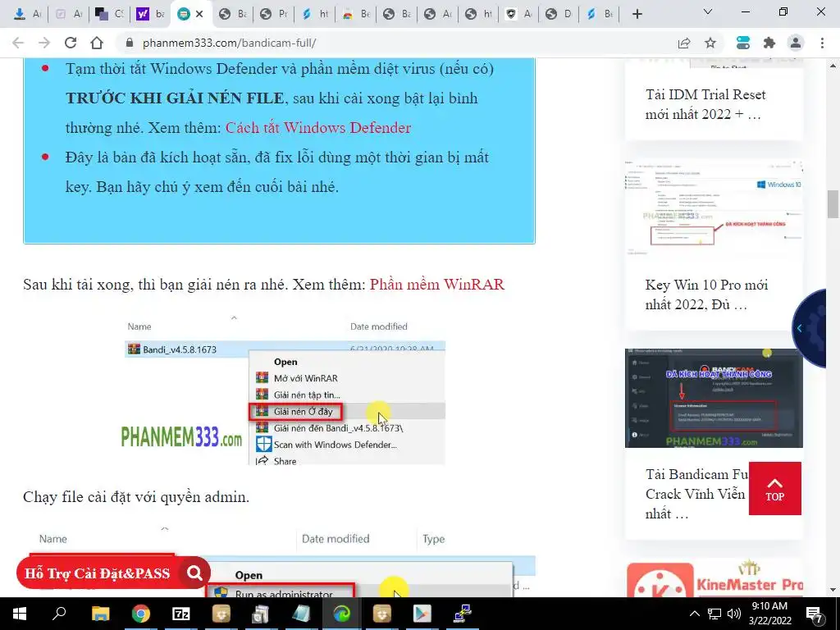840x630 pixels.
Task: Switch to tab with shield icon
Action: click(518, 14)
